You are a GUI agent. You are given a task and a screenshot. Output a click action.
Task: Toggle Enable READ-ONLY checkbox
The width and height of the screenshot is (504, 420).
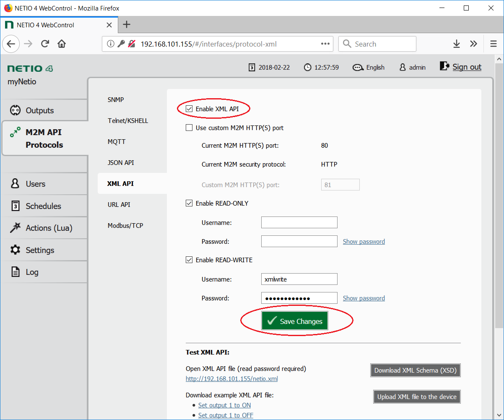pyautogui.click(x=189, y=203)
